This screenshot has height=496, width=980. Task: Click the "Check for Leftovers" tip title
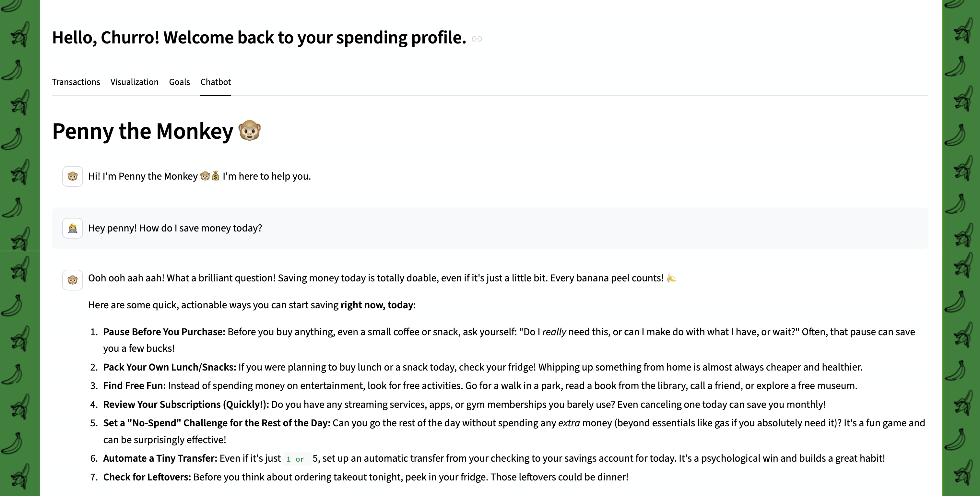click(x=147, y=477)
